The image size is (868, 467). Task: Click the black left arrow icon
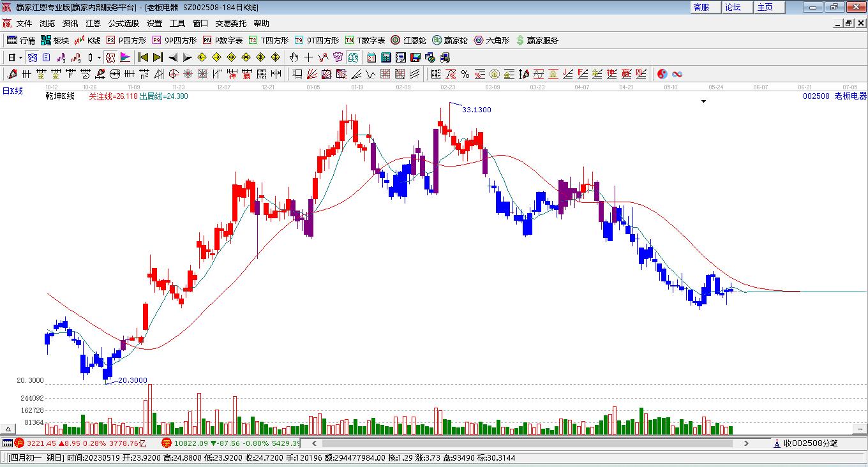point(172,57)
